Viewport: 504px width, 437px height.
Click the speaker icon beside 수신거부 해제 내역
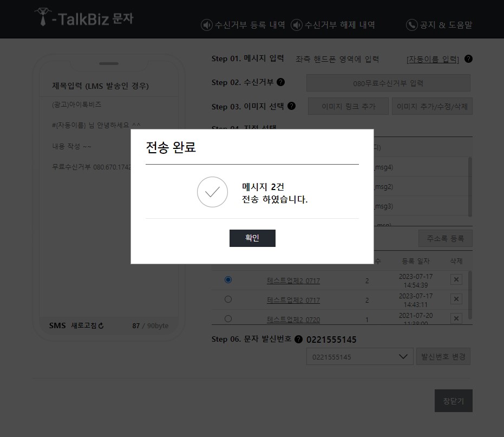[296, 24]
